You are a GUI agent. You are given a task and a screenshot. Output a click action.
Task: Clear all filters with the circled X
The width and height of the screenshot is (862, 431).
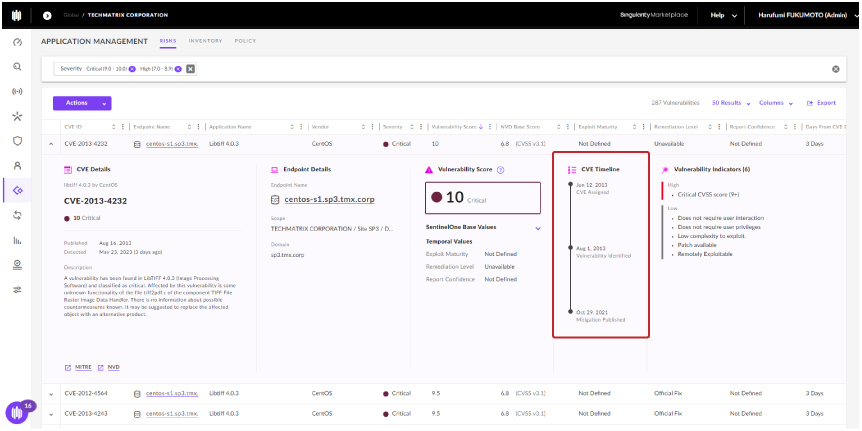click(x=836, y=69)
